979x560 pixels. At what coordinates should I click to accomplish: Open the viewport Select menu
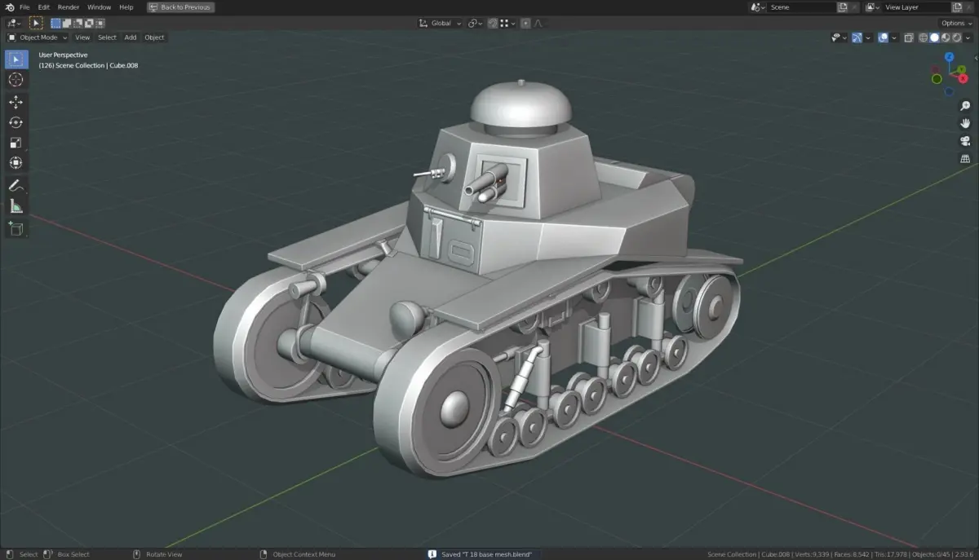(107, 37)
